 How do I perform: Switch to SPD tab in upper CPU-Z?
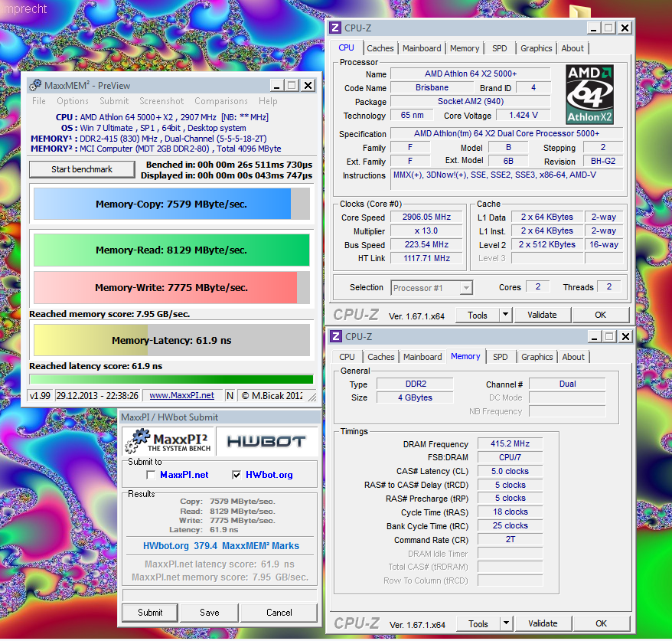tap(499, 48)
